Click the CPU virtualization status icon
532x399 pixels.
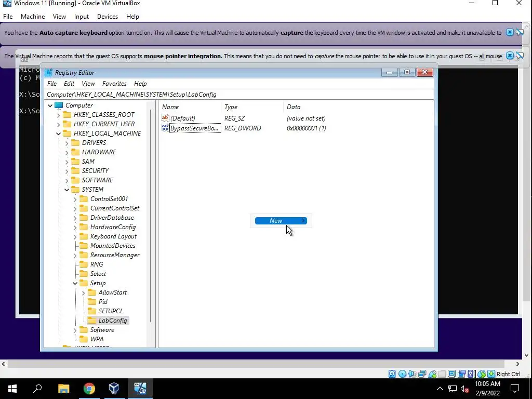click(x=471, y=374)
